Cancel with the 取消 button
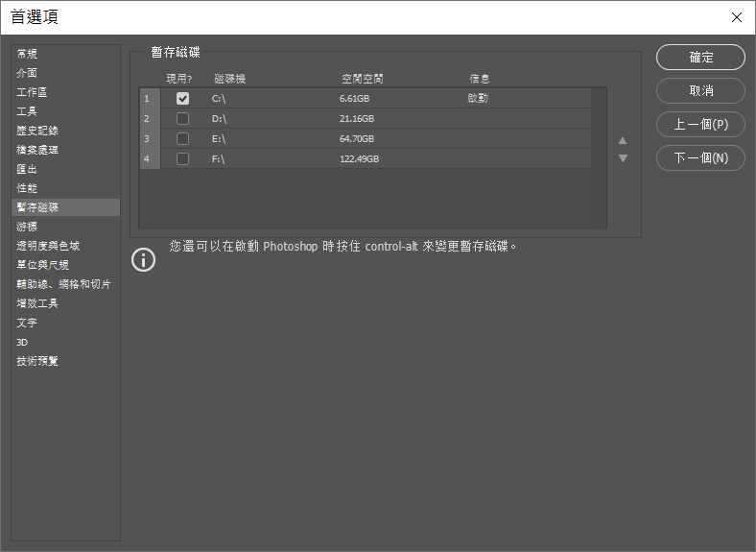Viewport: 756px width, 552px height. click(700, 90)
